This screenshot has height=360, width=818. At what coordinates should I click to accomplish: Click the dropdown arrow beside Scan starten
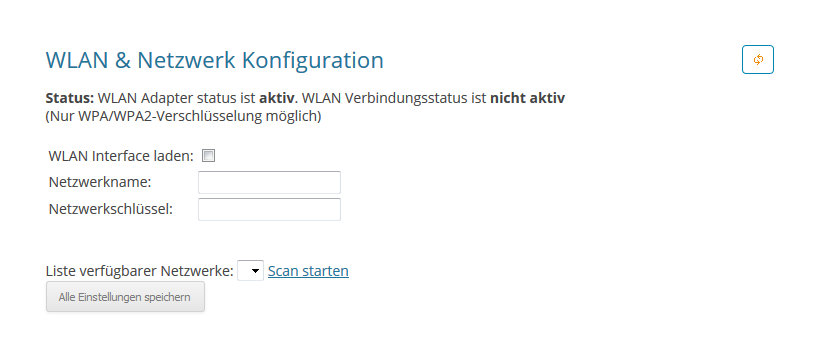tap(255, 271)
